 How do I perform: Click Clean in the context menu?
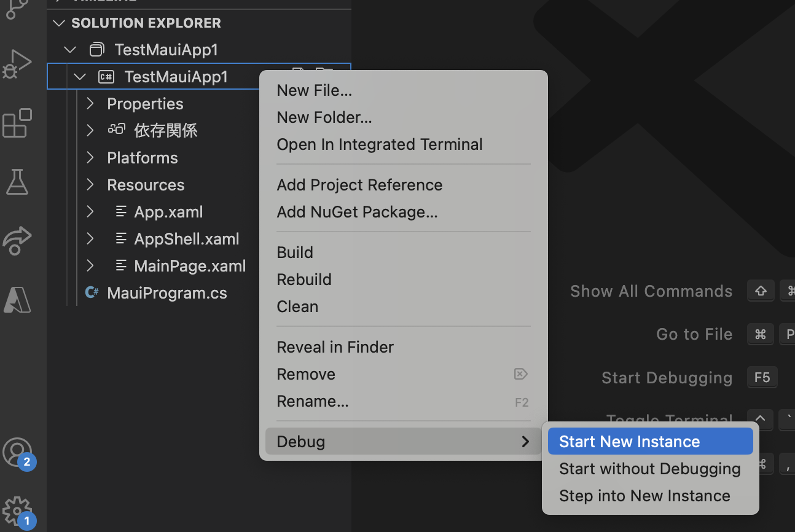(x=403, y=307)
